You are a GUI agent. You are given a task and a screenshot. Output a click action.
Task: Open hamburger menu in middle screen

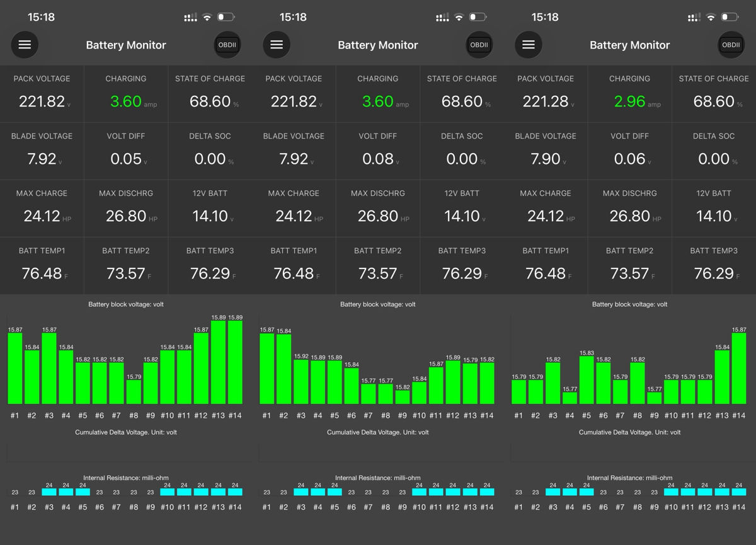pos(277,45)
